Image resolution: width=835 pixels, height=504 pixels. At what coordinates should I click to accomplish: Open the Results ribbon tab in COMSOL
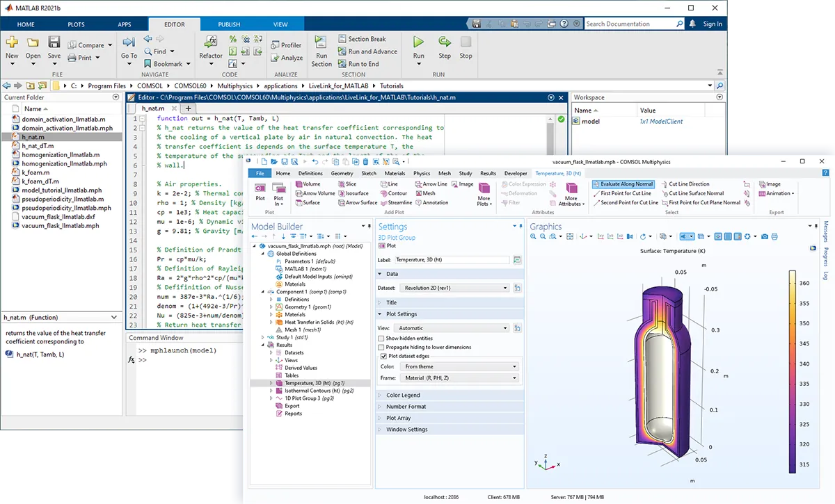click(x=488, y=173)
